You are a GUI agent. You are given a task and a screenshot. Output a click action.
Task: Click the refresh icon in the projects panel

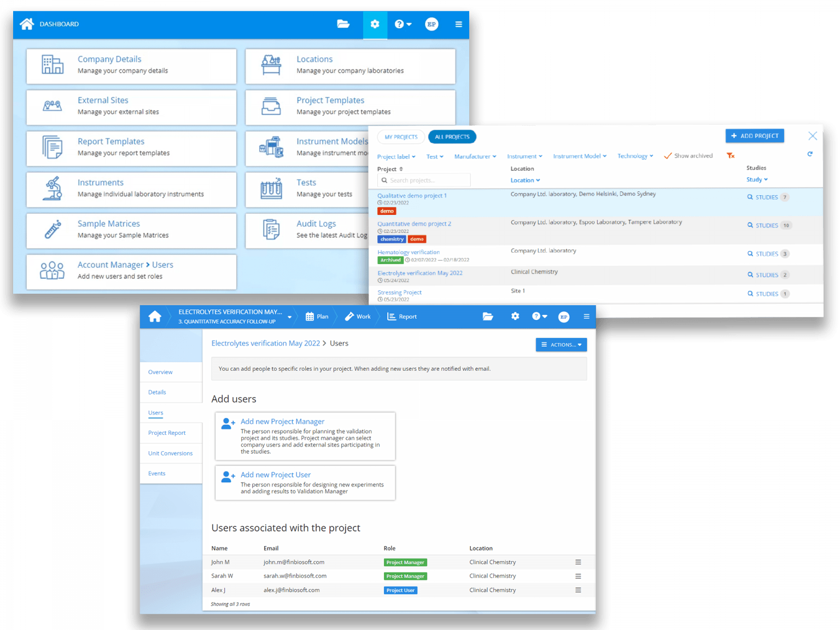[x=810, y=154]
